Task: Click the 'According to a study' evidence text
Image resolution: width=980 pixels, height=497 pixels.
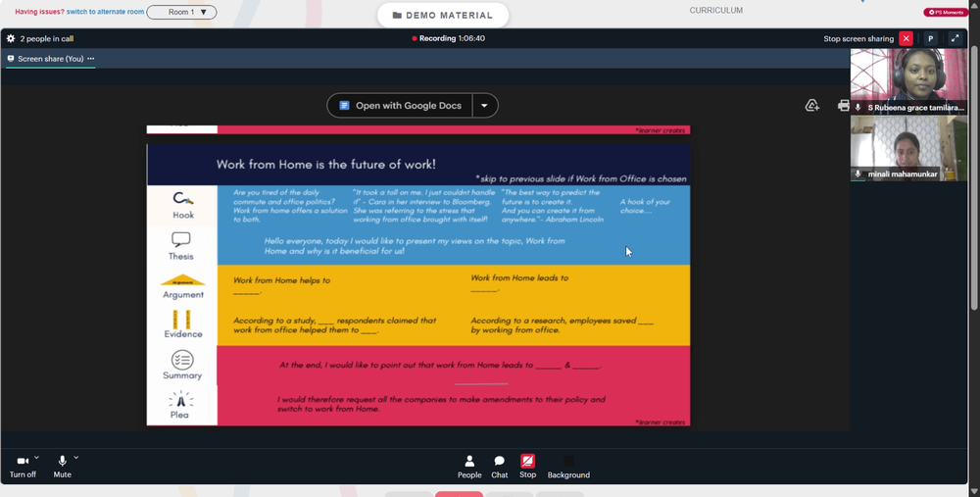Action: click(334, 325)
